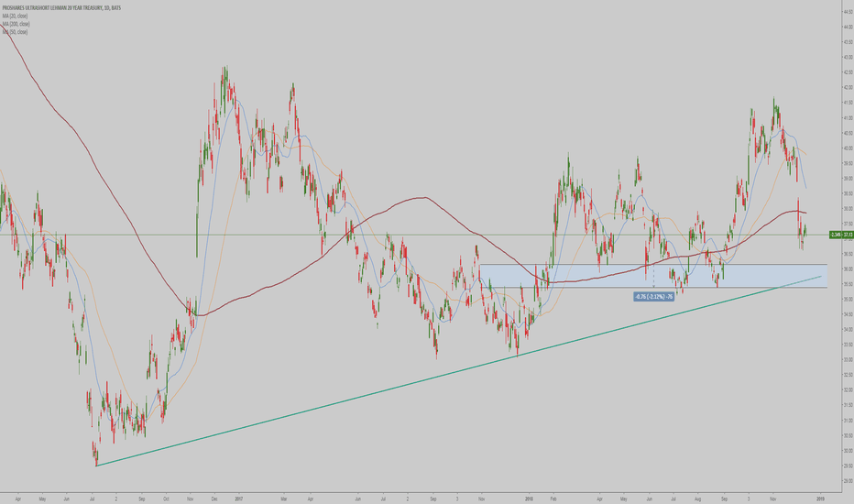The image size is (854, 504).
Task: Click the 2017 label on the time axis
Action: (238, 498)
